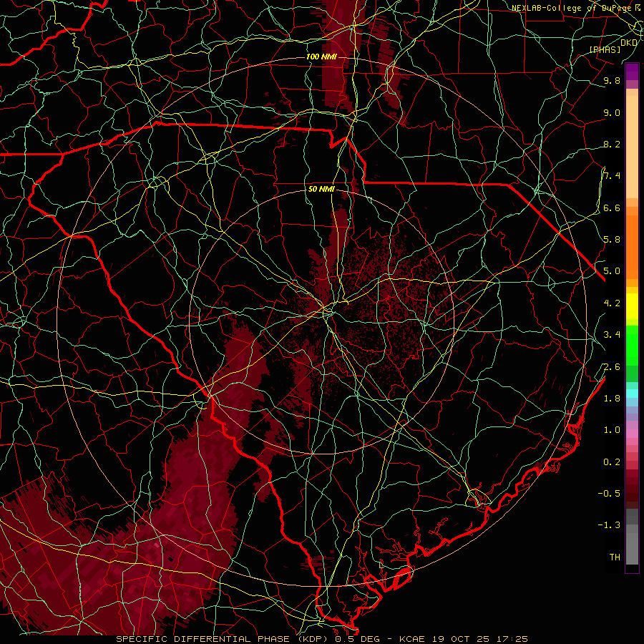This screenshot has height=644, width=644.
Task: Click the 7.4 value on the color scale
Action: pos(612,176)
